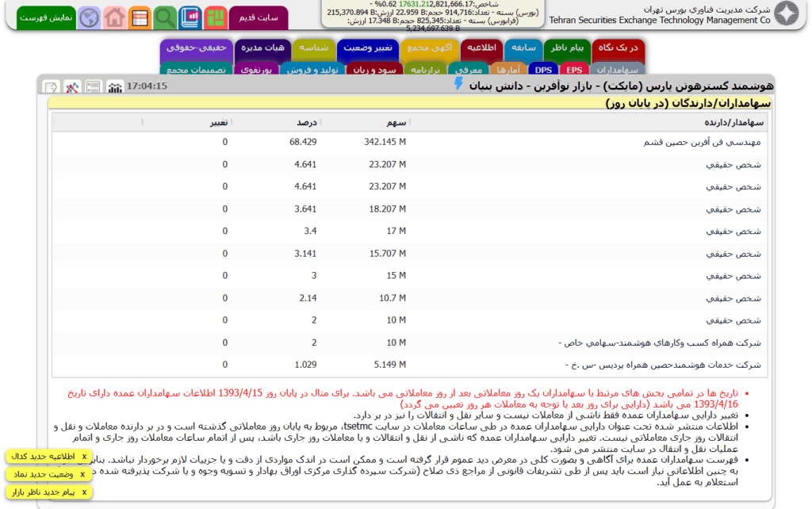Go to the home page icon
Viewport: 812px width, 509px height.
[x=114, y=17]
